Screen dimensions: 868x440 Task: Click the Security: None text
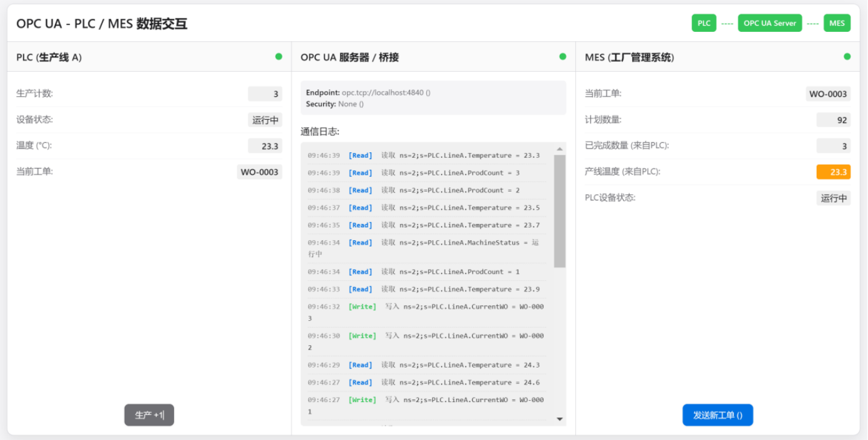coord(335,104)
